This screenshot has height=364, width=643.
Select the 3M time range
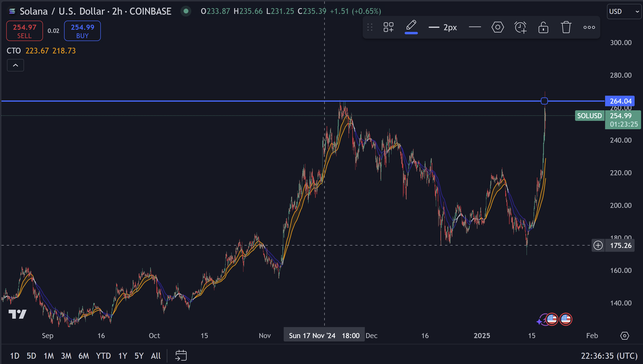[x=66, y=356]
